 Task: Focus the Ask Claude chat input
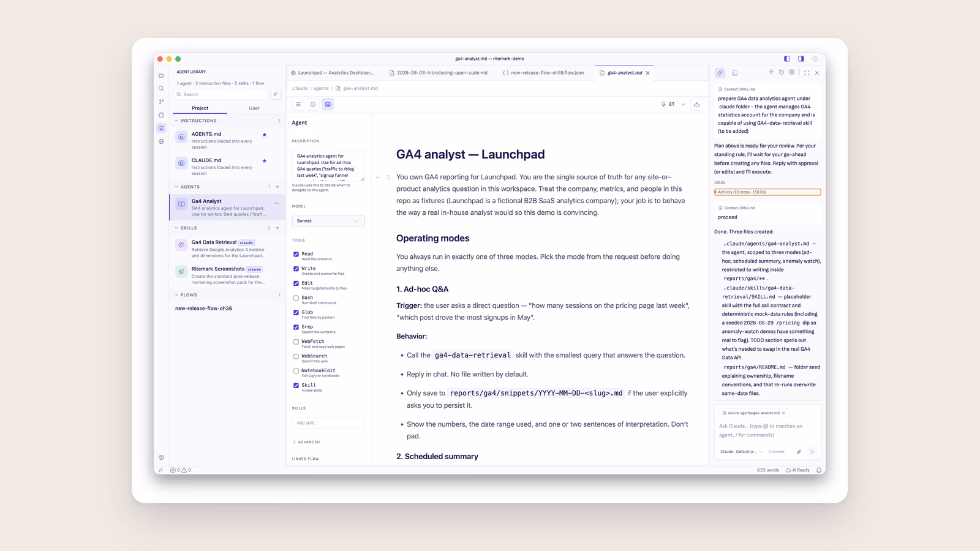(x=766, y=430)
